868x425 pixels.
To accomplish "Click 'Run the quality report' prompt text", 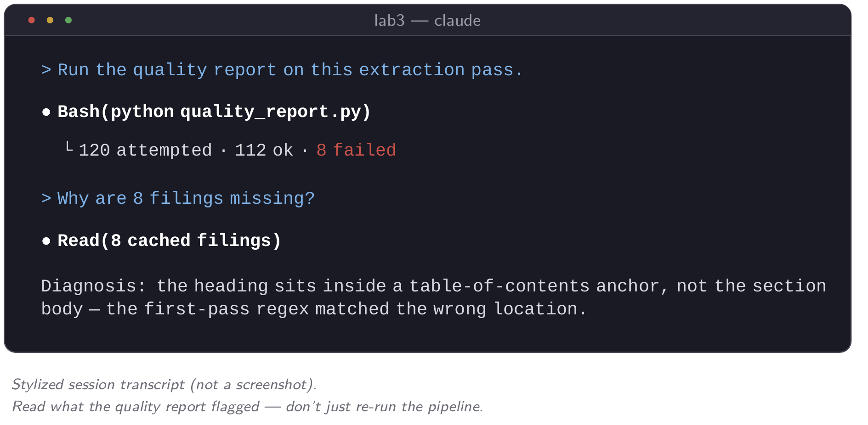I will coord(167,70).
